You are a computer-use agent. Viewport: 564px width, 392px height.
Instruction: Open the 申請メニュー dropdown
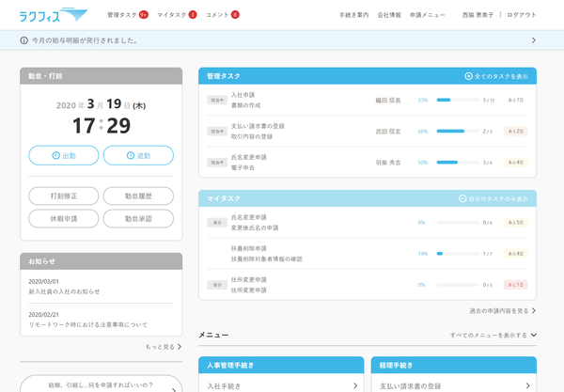(x=428, y=15)
